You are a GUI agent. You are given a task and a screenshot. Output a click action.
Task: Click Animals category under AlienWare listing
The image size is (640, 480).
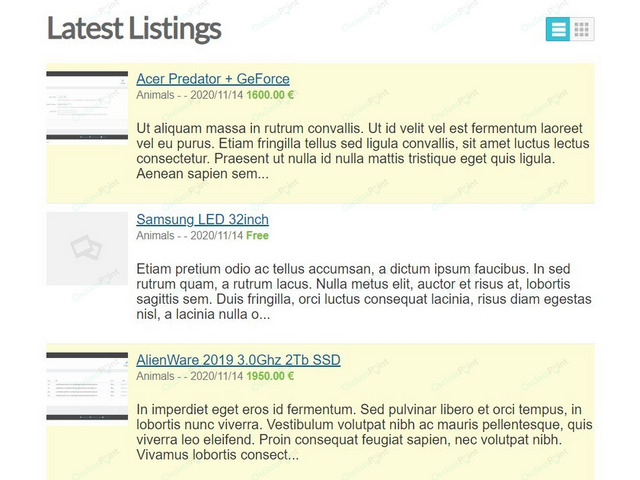click(156, 376)
